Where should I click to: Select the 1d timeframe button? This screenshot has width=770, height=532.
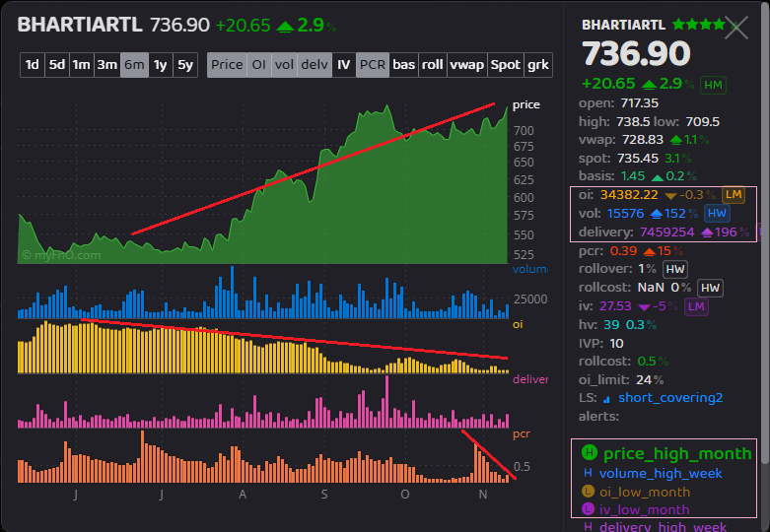click(32, 65)
